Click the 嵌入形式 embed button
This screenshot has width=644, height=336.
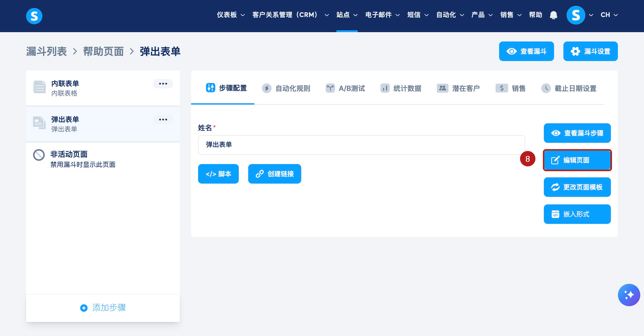577,214
